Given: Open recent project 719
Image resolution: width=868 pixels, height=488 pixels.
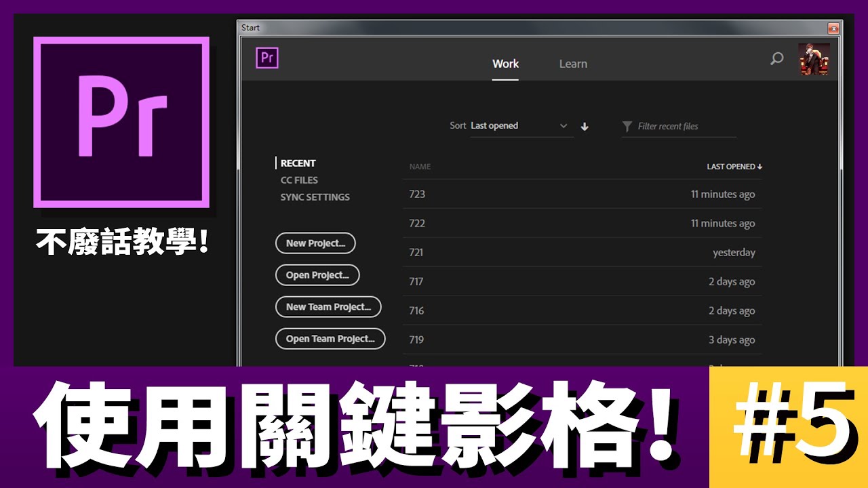Looking at the screenshot, I should point(583,340).
